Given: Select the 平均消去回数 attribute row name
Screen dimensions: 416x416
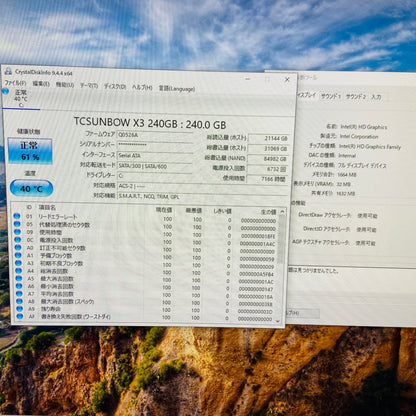Looking at the screenshot, I should click(x=57, y=294).
